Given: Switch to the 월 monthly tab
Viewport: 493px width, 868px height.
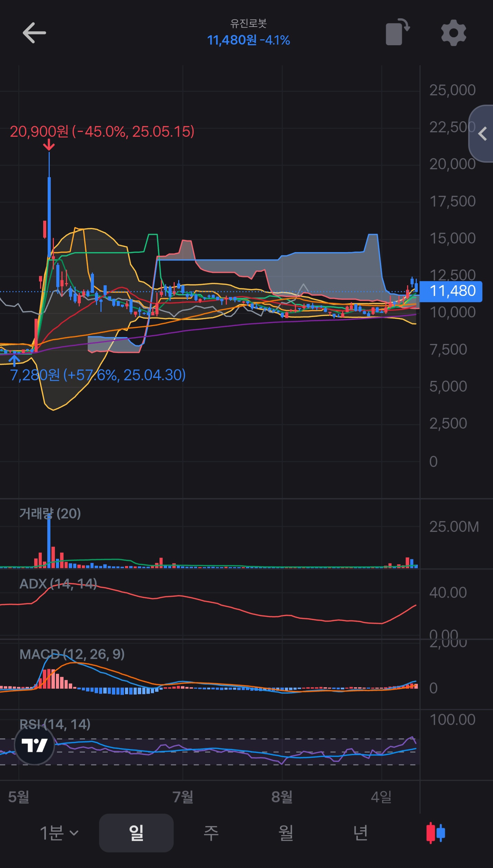Looking at the screenshot, I should coord(286,833).
